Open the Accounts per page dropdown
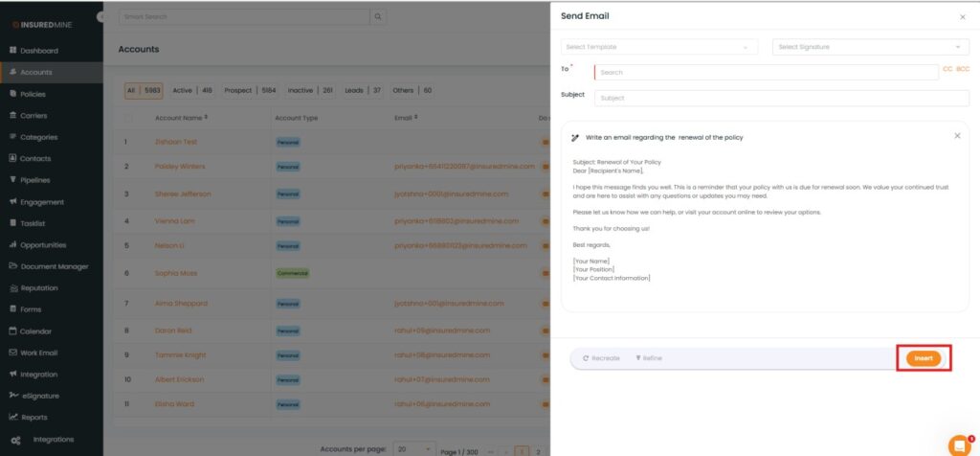The height and width of the screenshot is (456, 980). point(413,449)
